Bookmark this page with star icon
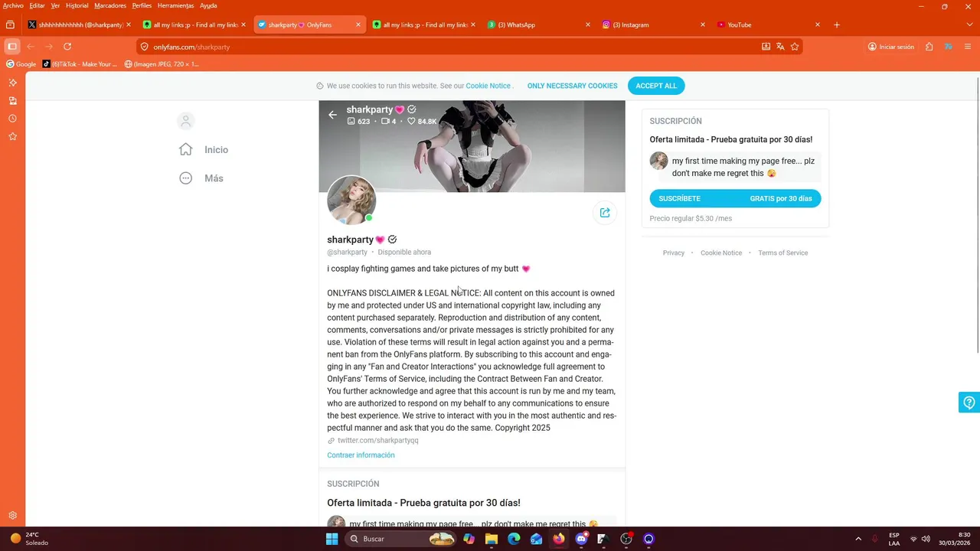The height and width of the screenshot is (551, 980). click(795, 47)
